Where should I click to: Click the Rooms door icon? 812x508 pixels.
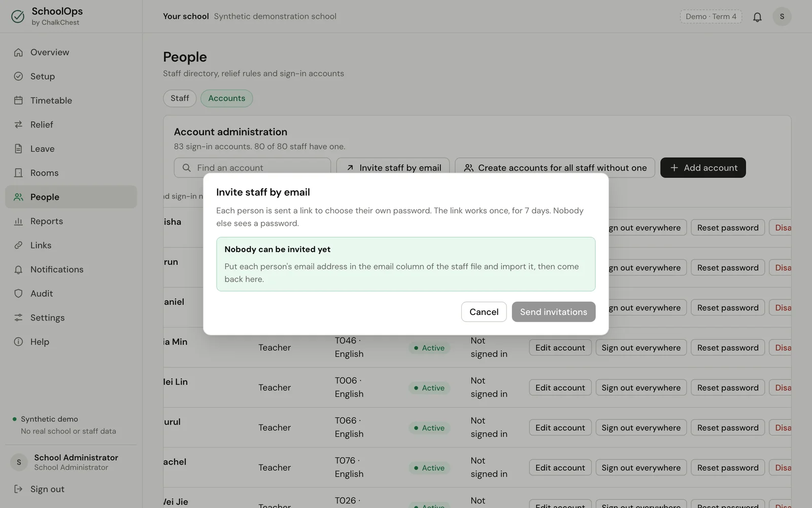tap(18, 173)
